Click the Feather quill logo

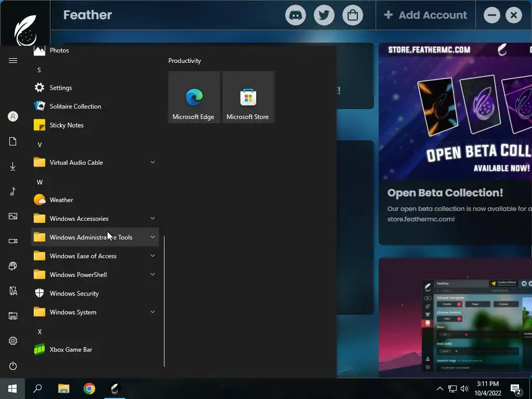pyautogui.click(x=25, y=30)
